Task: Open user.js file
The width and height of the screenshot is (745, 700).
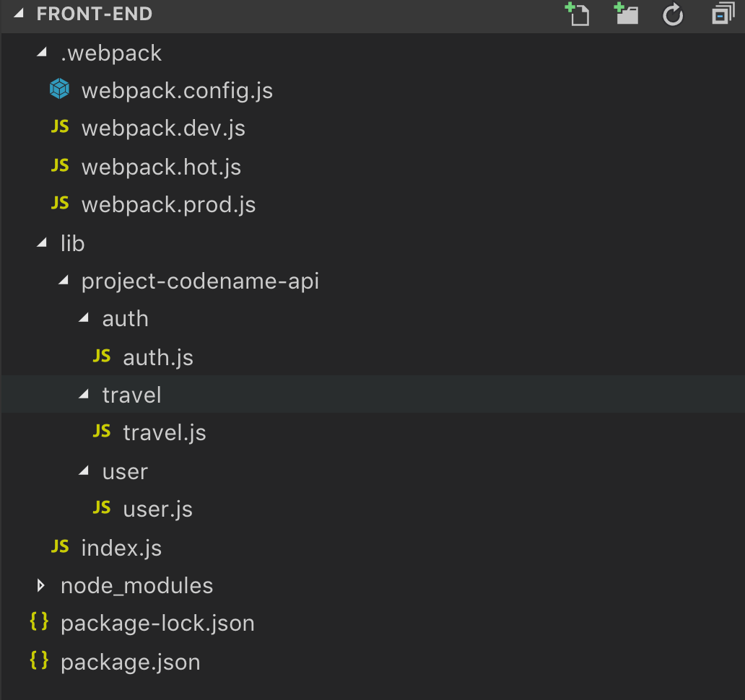Action: tap(157, 509)
